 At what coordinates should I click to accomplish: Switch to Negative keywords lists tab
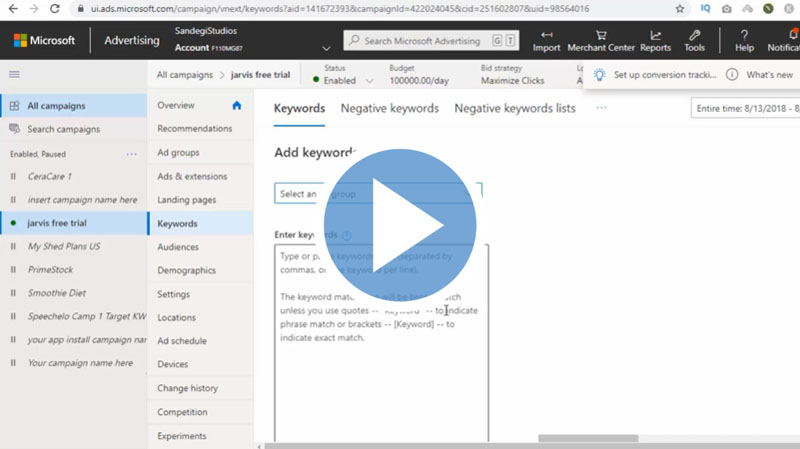coord(515,108)
